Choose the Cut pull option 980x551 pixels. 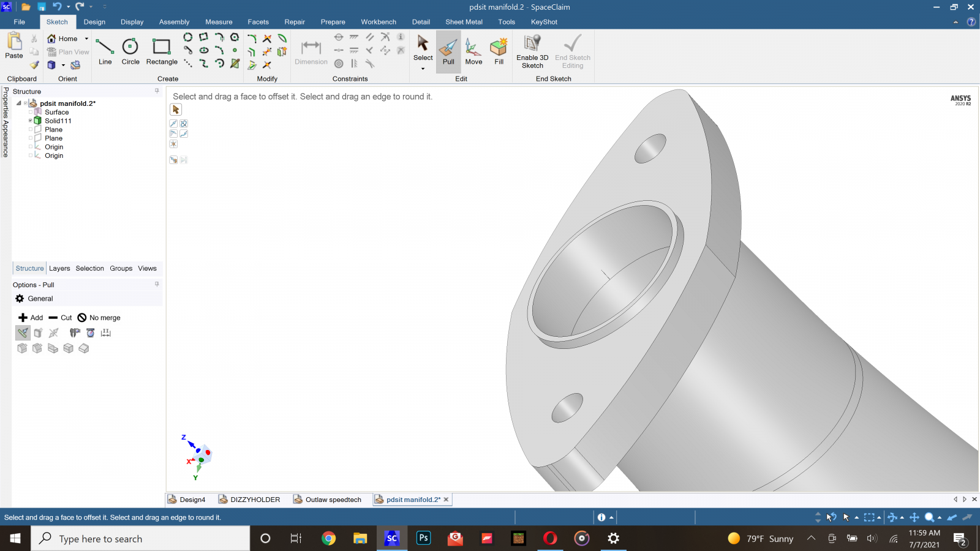tap(60, 318)
